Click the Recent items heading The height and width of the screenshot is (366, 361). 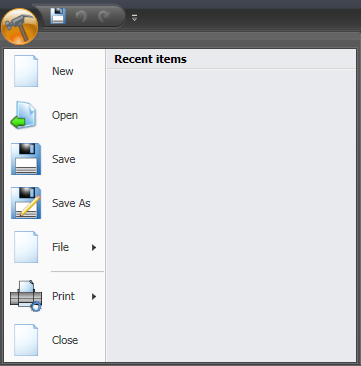tap(150, 59)
